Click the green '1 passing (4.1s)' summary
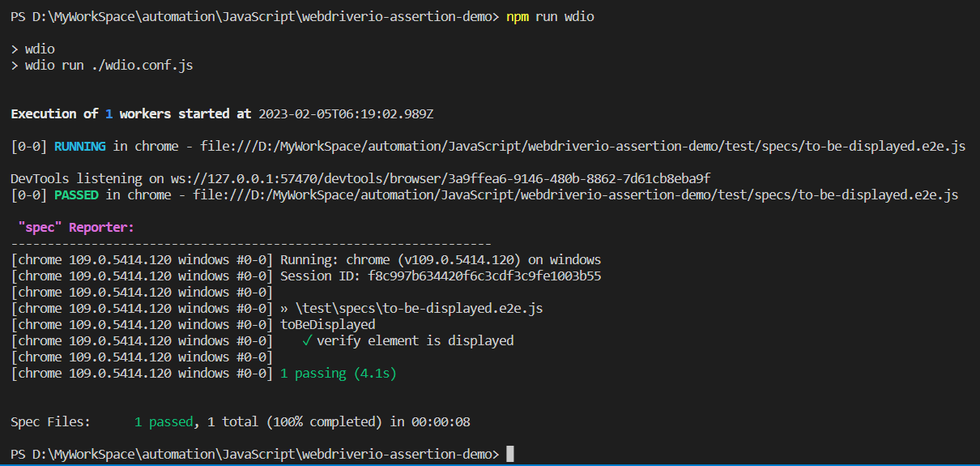980x466 pixels. click(x=338, y=374)
